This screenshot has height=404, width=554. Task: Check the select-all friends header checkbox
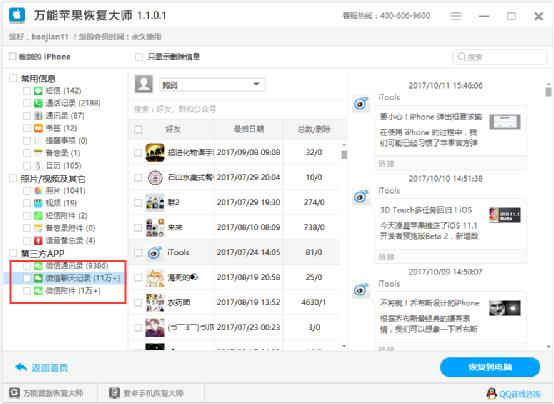click(138, 129)
